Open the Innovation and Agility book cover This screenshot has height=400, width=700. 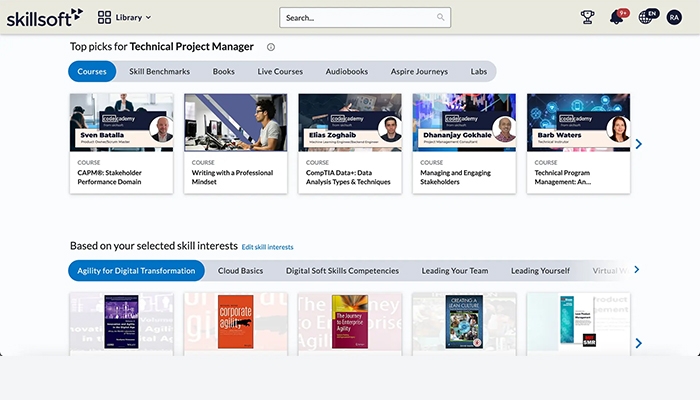point(121,322)
